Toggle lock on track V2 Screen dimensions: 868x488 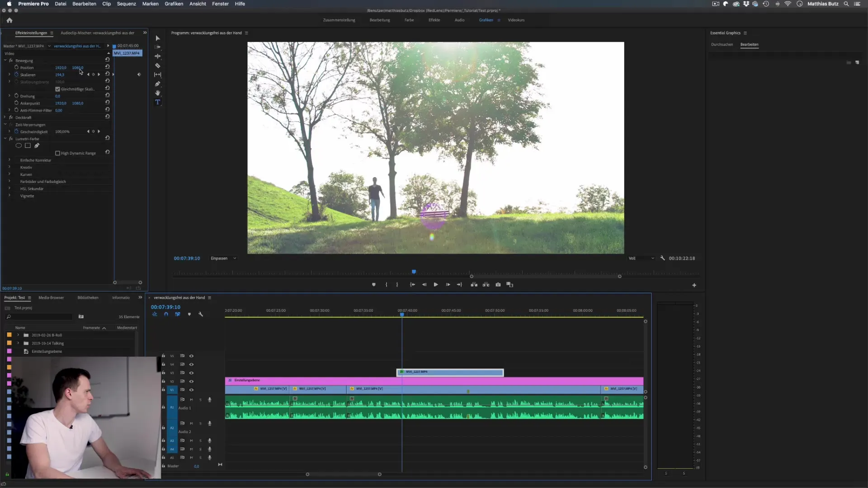tap(163, 381)
